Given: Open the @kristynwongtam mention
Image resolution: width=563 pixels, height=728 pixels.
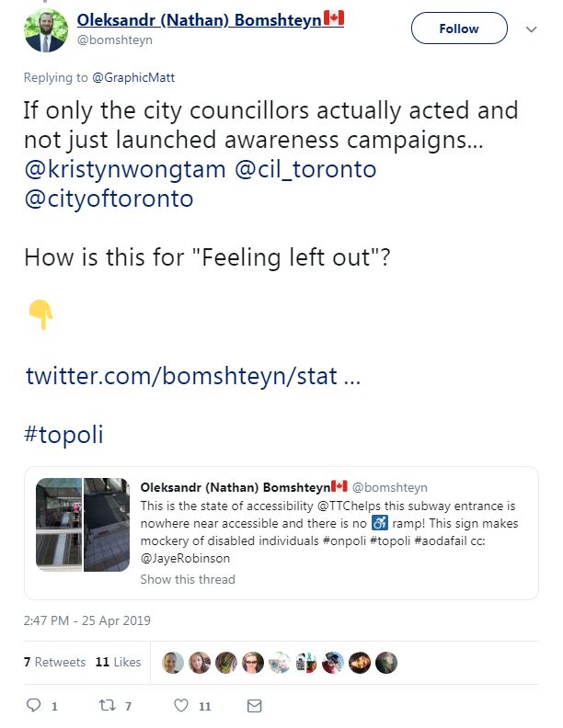Looking at the screenshot, I should (x=125, y=169).
